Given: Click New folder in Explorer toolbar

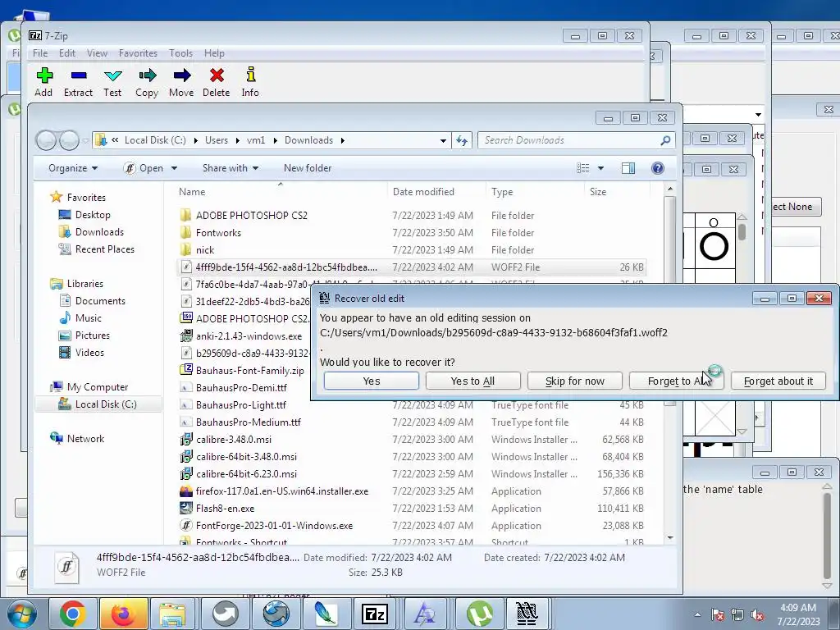Looking at the screenshot, I should [308, 168].
